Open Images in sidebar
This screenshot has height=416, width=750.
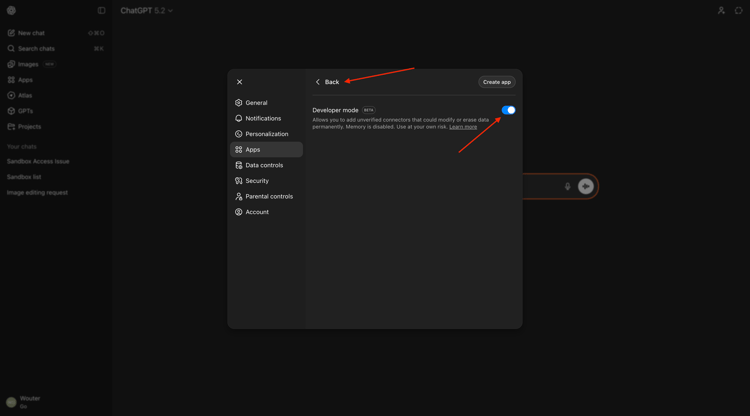(x=56, y=64)
